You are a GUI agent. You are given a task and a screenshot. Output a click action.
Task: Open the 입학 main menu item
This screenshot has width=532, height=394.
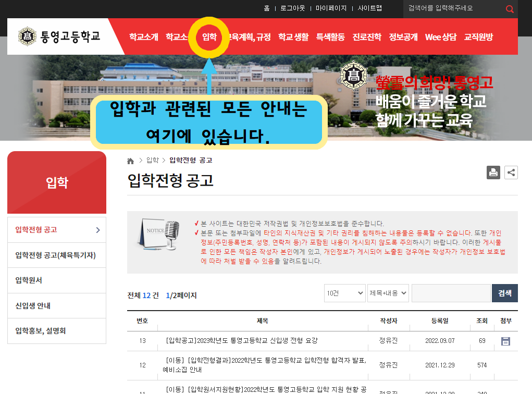point(209,37)
